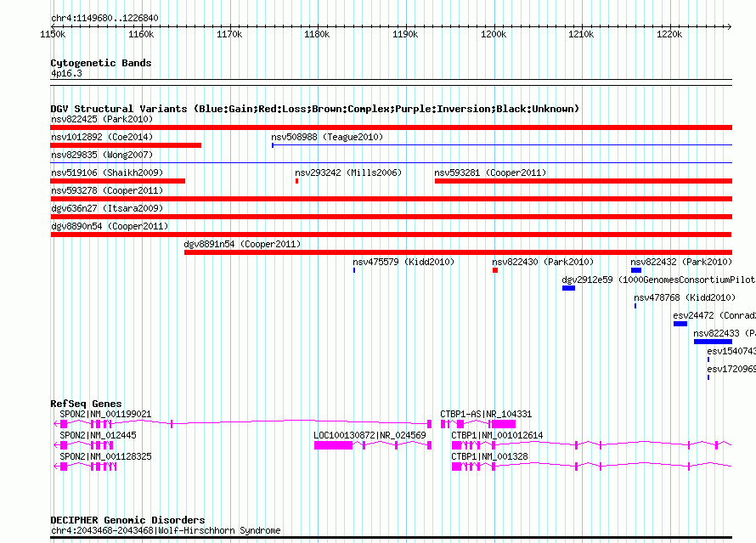Select the CTBP1-AS|NR_104331 gene label

[x=486, y=414]
